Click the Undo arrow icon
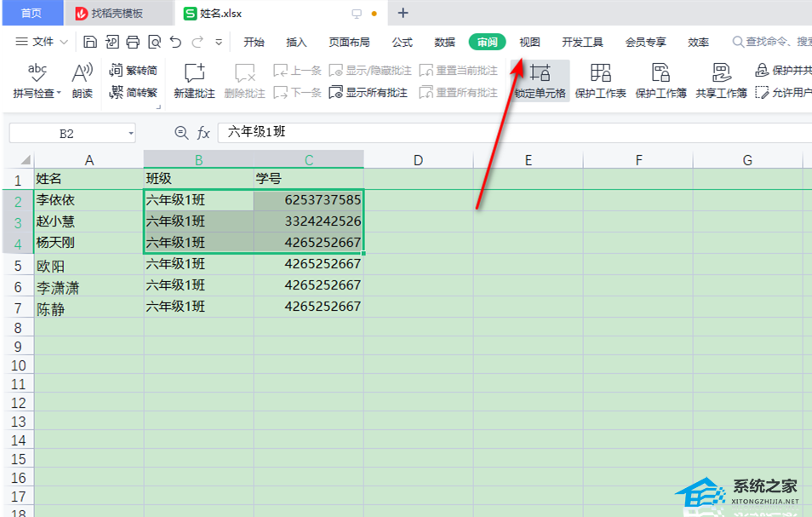812x517 pixels. point(175,42)
